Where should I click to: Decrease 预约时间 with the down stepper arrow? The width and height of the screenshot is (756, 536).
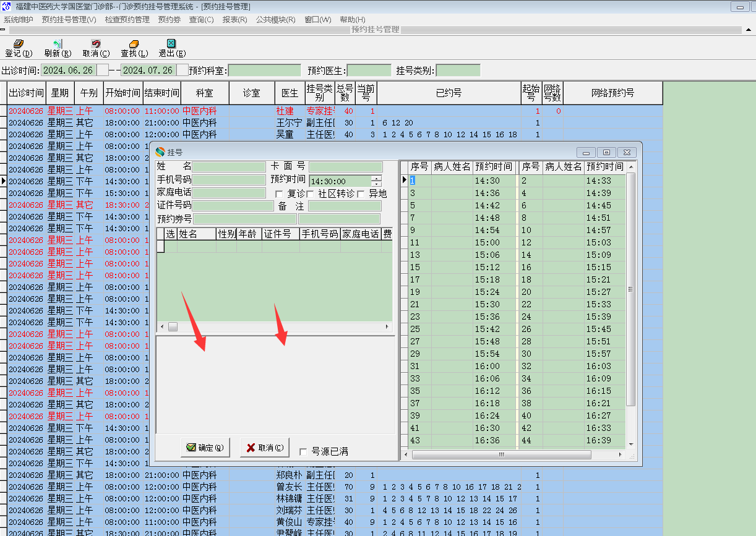[x=377, y=184]
